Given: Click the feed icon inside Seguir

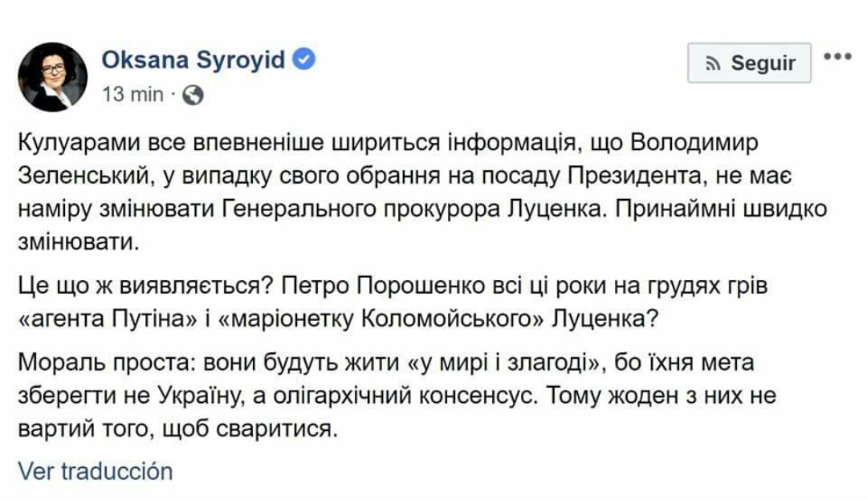Looking at the screenshot, I should click(x=714, y=64).
